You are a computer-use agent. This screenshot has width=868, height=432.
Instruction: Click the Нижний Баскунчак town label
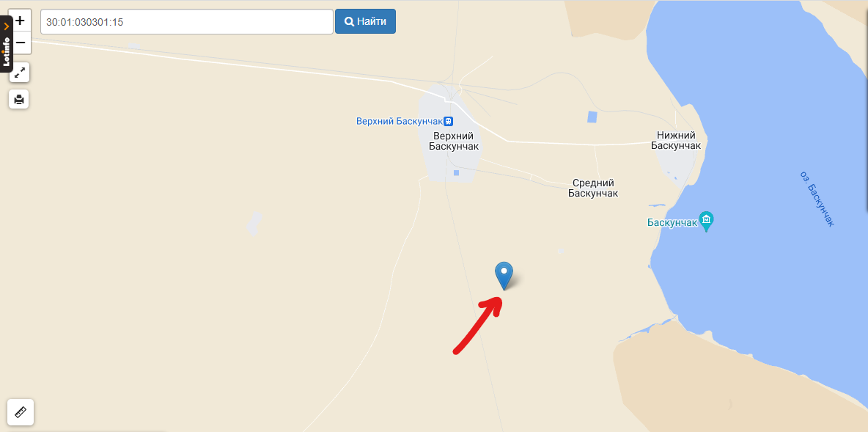676,141
